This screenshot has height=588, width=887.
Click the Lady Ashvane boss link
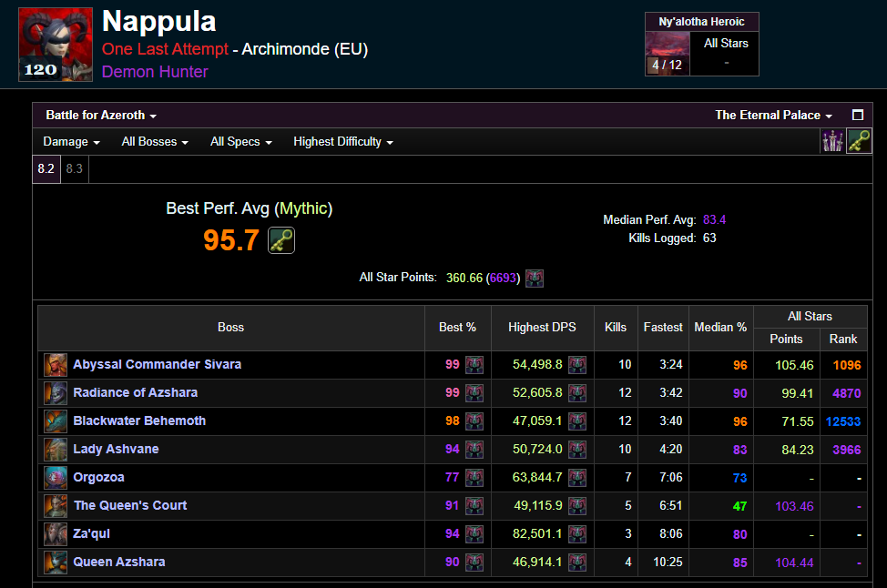click(x=116, y=450)
